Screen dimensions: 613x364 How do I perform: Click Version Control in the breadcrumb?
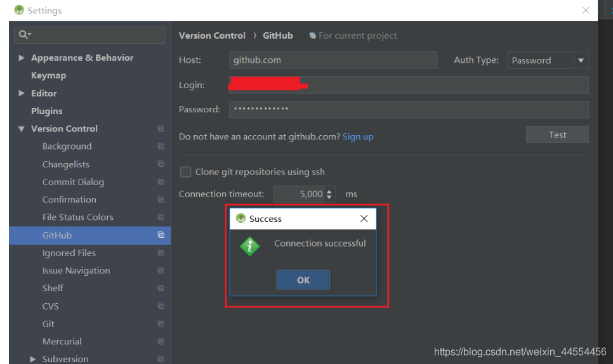(x=212, y=36)
